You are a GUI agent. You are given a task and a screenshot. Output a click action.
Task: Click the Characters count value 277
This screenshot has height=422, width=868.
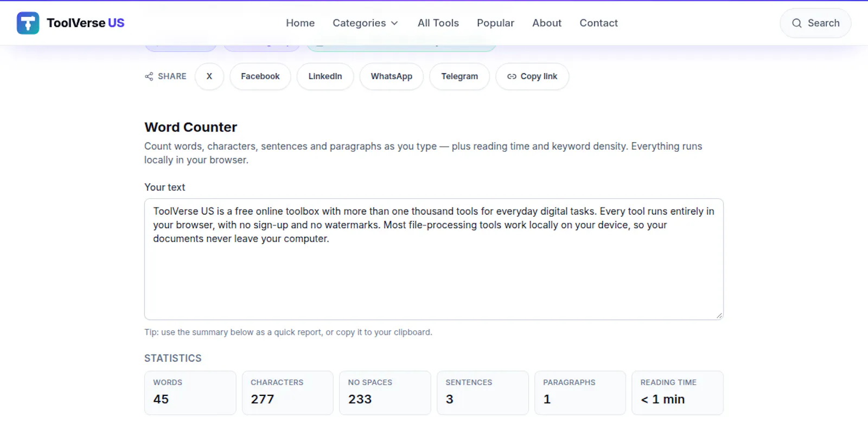pos(263,399)
